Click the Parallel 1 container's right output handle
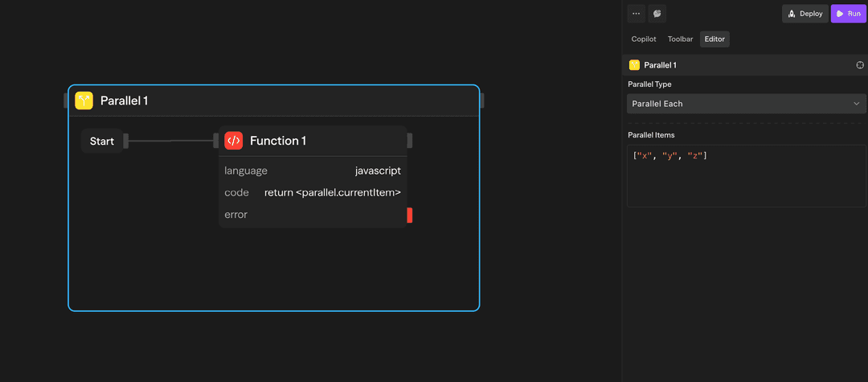The image size is (868, 382). click(x=481, y=101)
